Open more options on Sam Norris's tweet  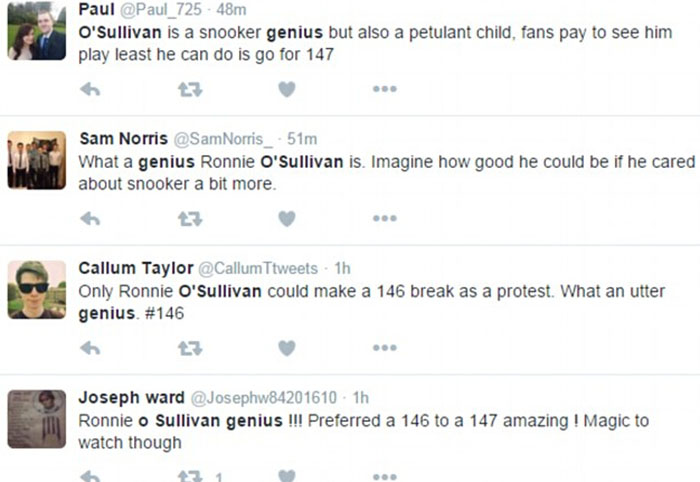(x=385, y=218)
